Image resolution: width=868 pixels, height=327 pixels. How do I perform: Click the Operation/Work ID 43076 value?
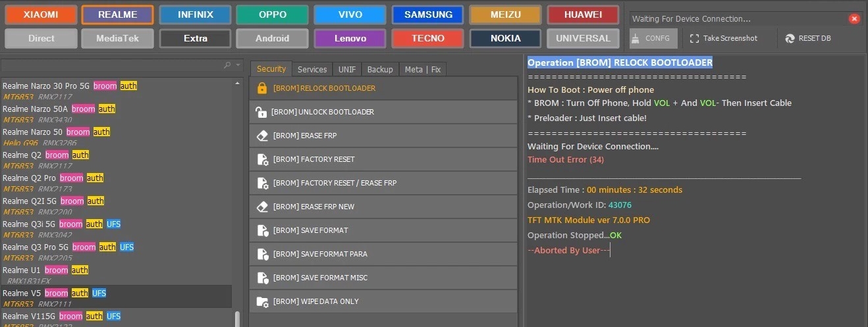tap(620, 205)
